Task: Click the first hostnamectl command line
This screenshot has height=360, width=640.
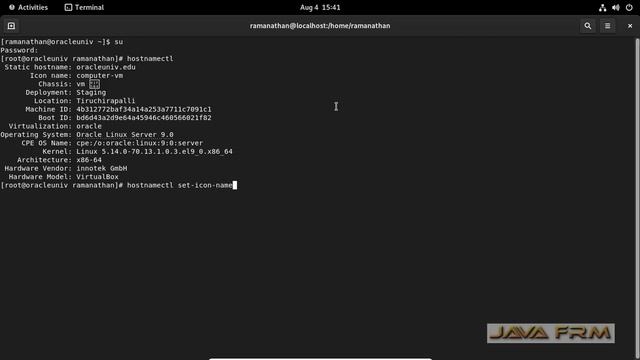Action: (150, 59)
